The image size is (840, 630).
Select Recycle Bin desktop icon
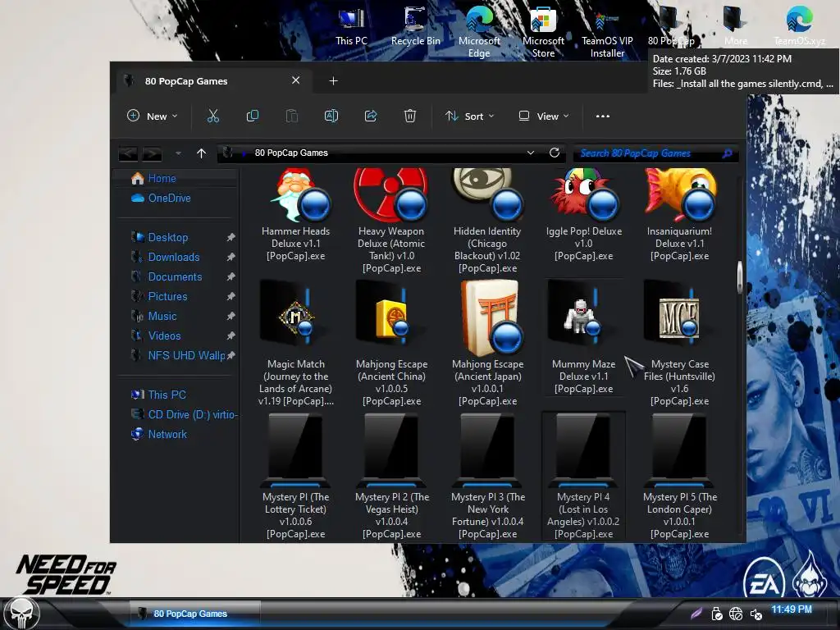point(415,27)
